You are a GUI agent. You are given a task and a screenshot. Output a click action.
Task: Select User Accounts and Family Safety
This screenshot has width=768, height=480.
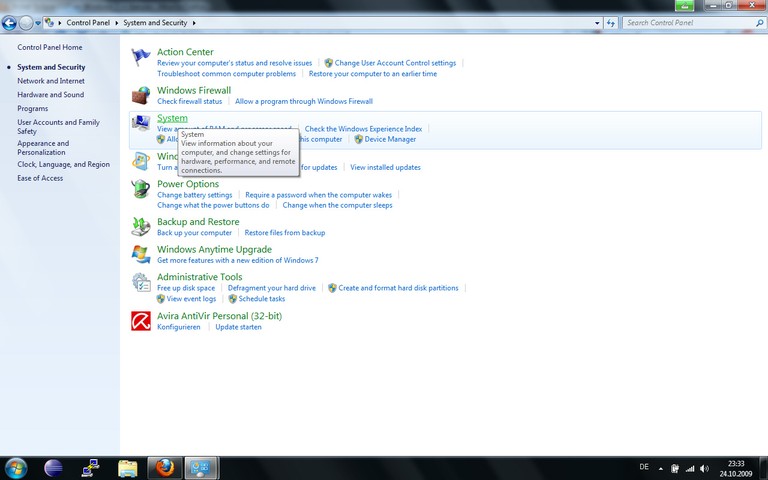(58, 126)
